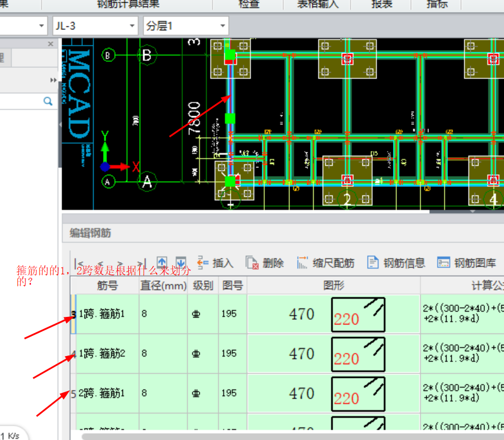Select the 1跨.箍筋2 row name cell

pos(108,354)
